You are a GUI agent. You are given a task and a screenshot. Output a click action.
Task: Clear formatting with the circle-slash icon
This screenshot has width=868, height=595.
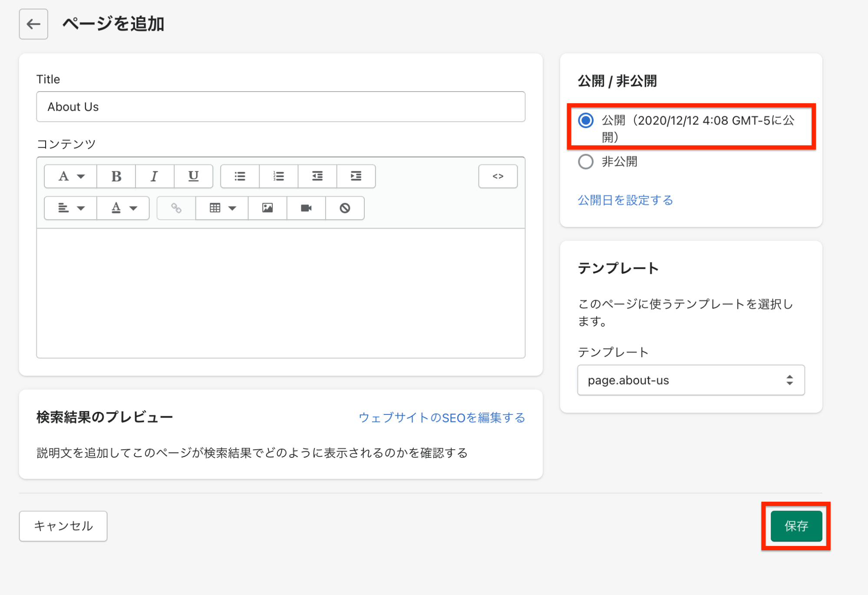pyautogui.click(x=345, y=208)
